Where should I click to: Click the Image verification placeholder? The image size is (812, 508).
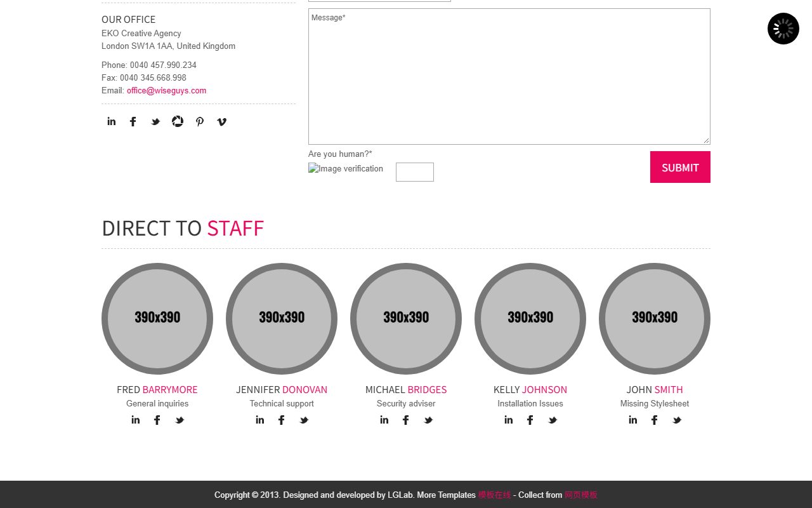[346, 168]
